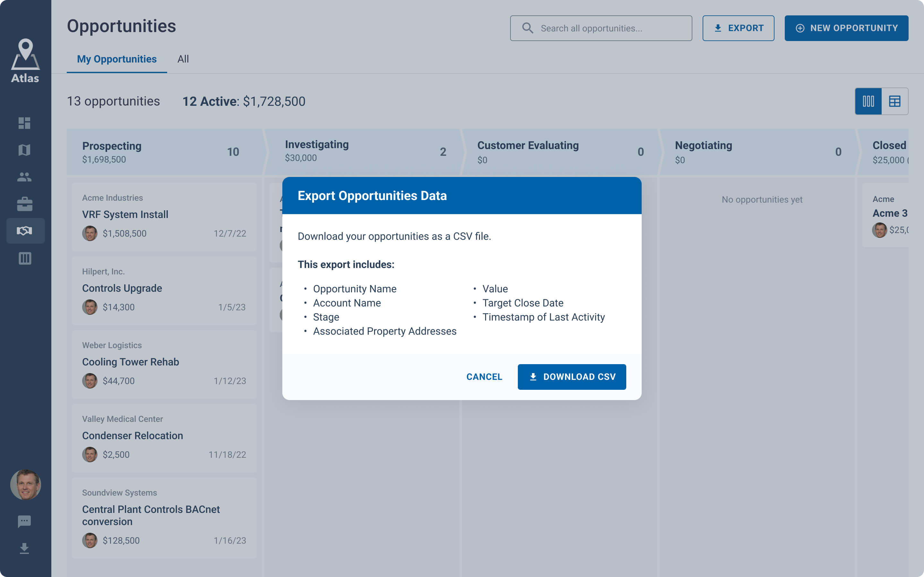Open the columns board sidebar icon
This screenshot has height=577, width=924.
24,258
